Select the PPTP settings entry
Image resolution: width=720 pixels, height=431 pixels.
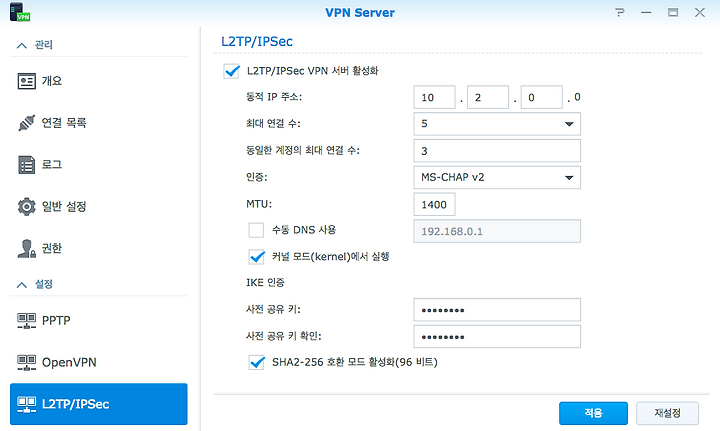point(99,320)
